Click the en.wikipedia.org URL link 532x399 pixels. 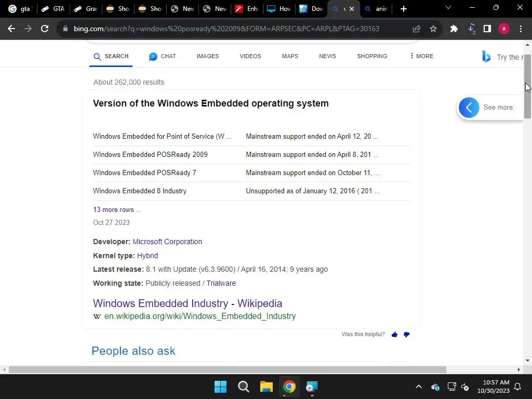[x=200, y=316]
